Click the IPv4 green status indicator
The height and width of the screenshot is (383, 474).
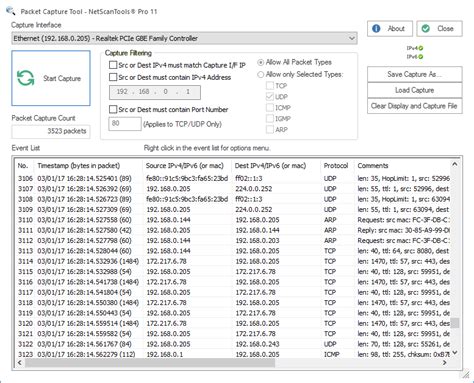421,48
